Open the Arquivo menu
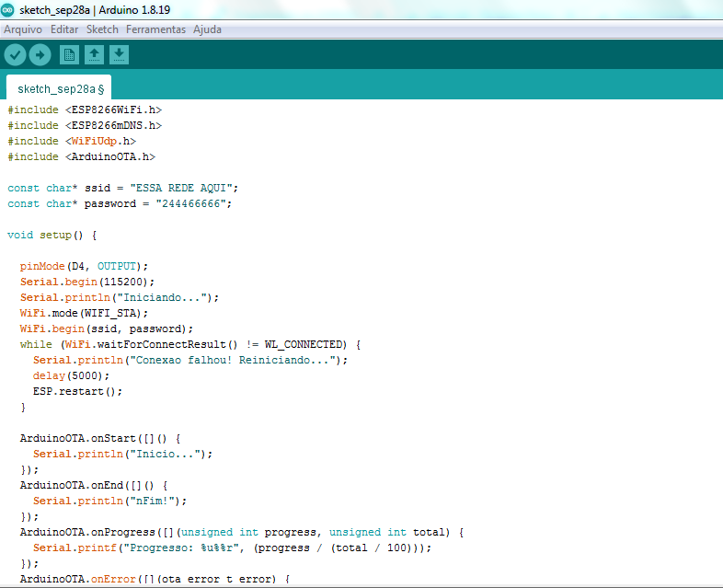The height and width of the screenshot is (588, 723). (x=23, y=29)
